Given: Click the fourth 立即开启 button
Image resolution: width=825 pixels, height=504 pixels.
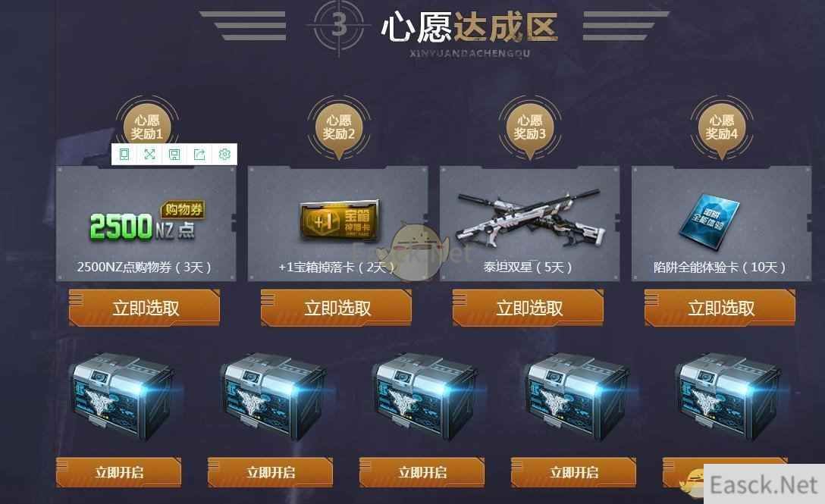Looking at the screenshot, I should (573, 472).
